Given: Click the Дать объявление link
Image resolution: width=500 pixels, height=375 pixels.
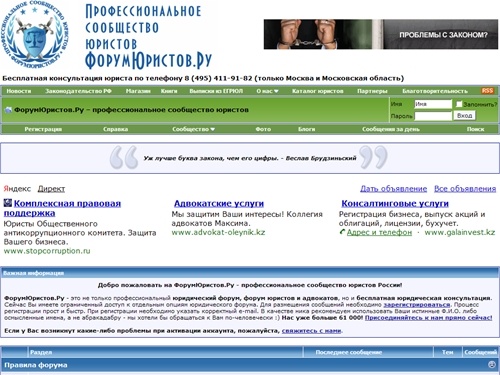Looking at the screenshot, I should pos(393,189).
